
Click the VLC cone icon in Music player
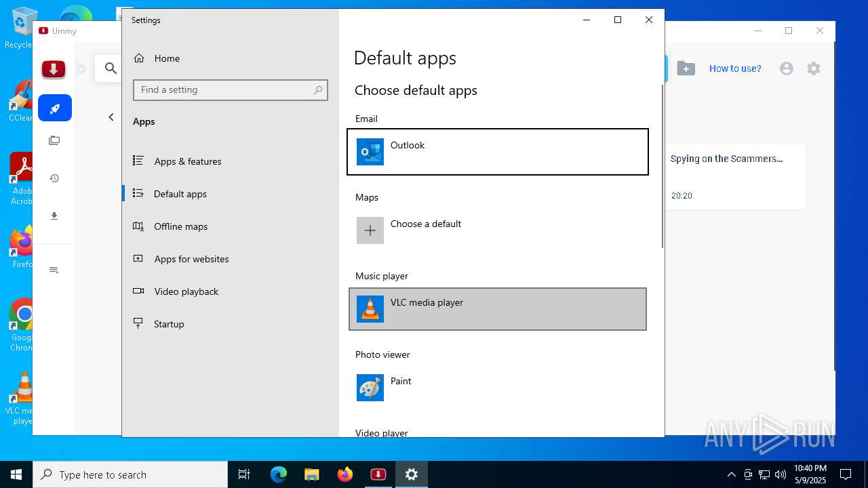370,309
